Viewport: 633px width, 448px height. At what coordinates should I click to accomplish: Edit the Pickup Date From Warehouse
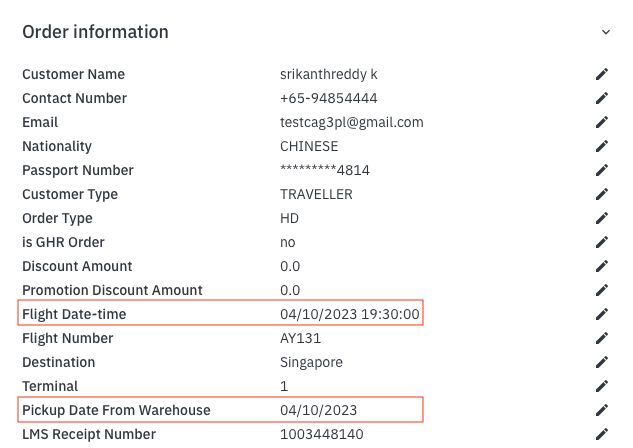602,410
